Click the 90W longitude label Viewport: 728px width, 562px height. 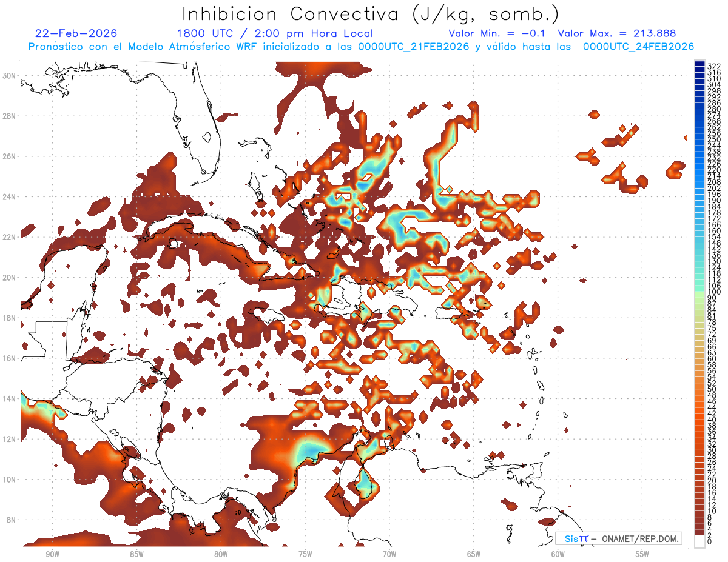52,554
